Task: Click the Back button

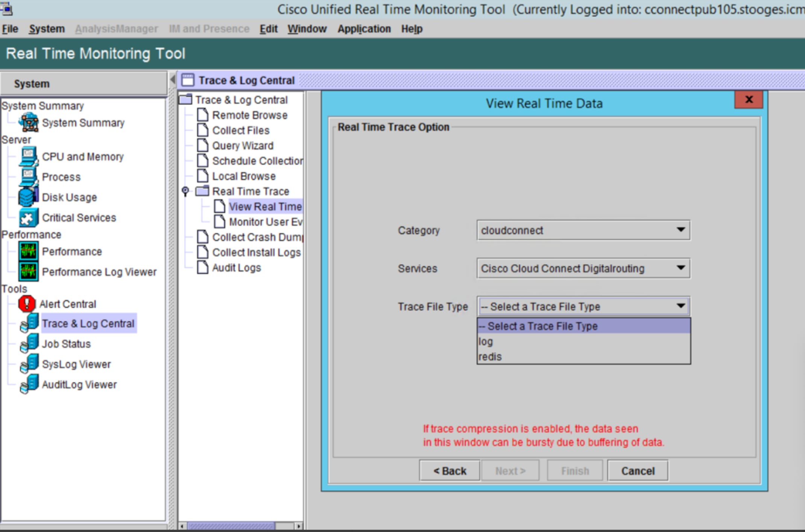Action: pyautogui.click(x=450, y=471)
